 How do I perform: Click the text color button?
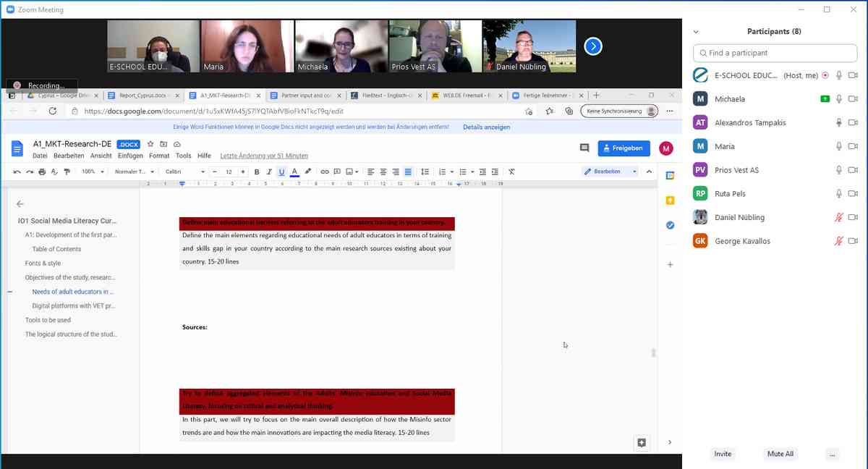coord(294,172)
